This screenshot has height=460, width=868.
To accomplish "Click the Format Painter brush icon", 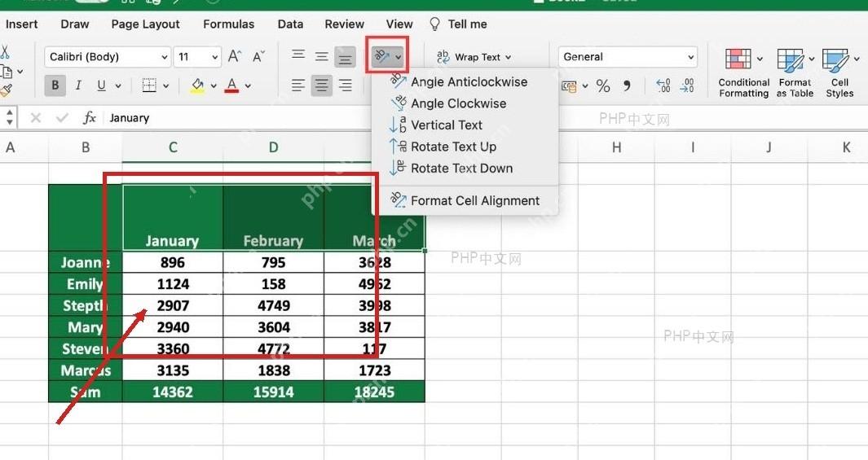I will 6,90.
